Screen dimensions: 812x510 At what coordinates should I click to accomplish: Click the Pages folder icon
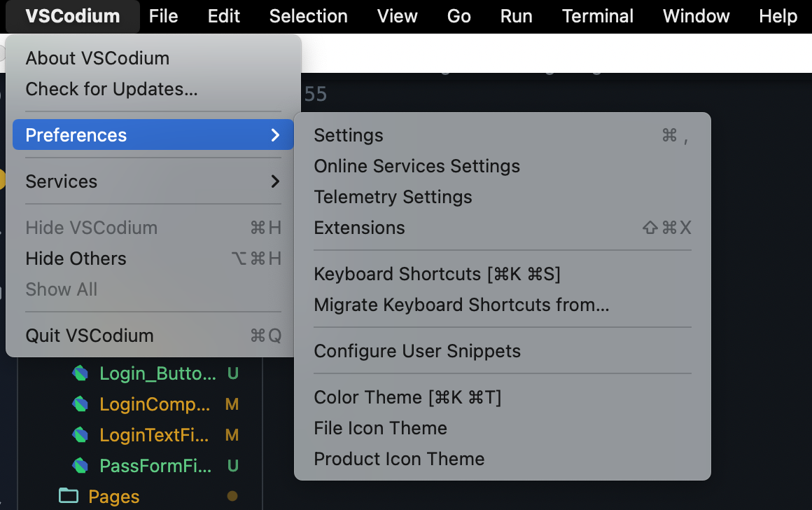pyautogui.click(x=69, y=495)
